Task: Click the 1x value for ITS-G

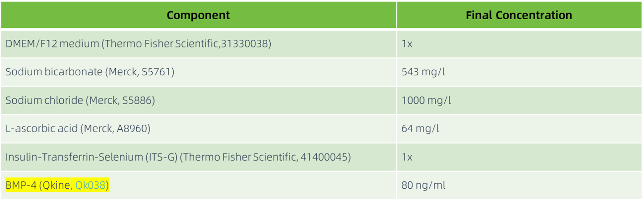Action: tap(407, 158)
